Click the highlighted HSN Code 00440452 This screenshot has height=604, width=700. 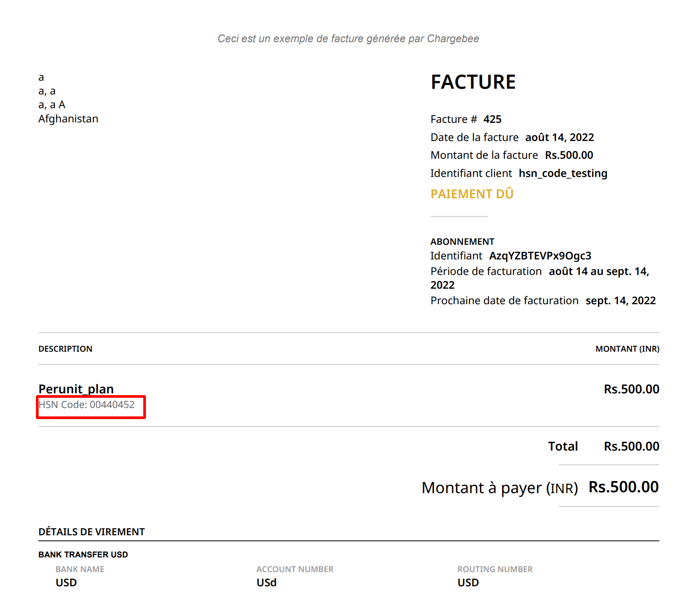[x=87, y=405]
